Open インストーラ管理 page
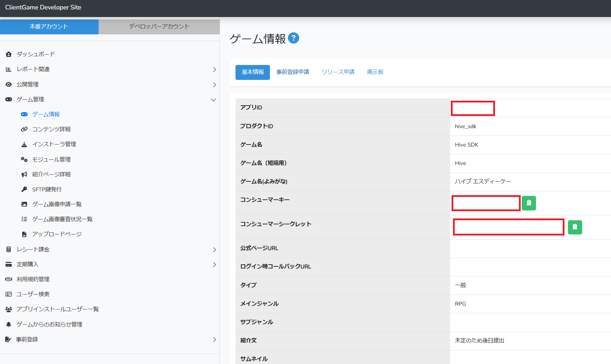 (x=54, y=144)
